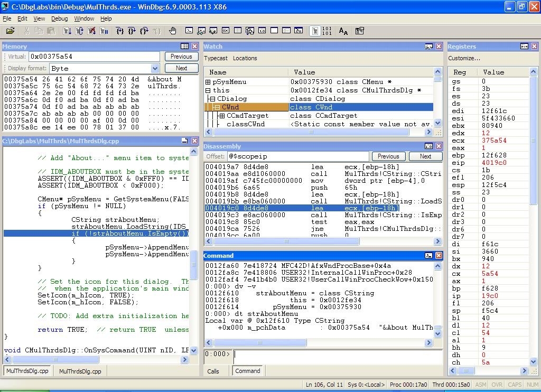Click the Virtual address input field
Screen dimensions: 541x392
[94, 57]
